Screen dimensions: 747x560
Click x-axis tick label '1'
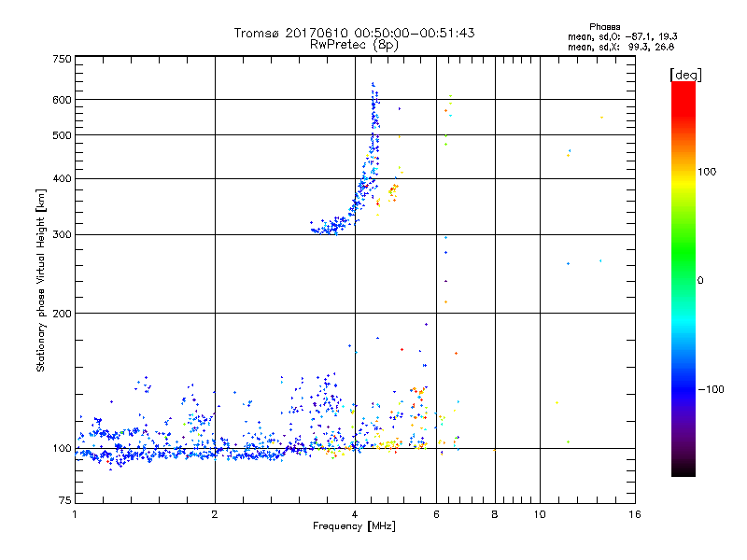[x=75, y=514]
